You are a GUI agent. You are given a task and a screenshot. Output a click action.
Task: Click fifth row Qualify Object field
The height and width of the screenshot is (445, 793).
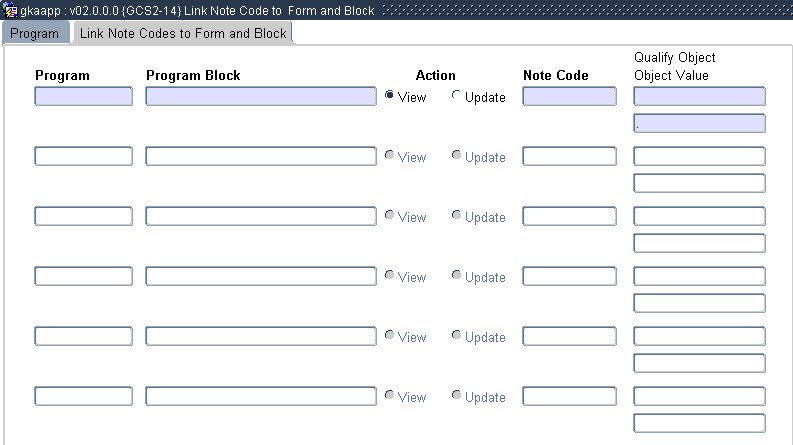[x=699, y=337]
